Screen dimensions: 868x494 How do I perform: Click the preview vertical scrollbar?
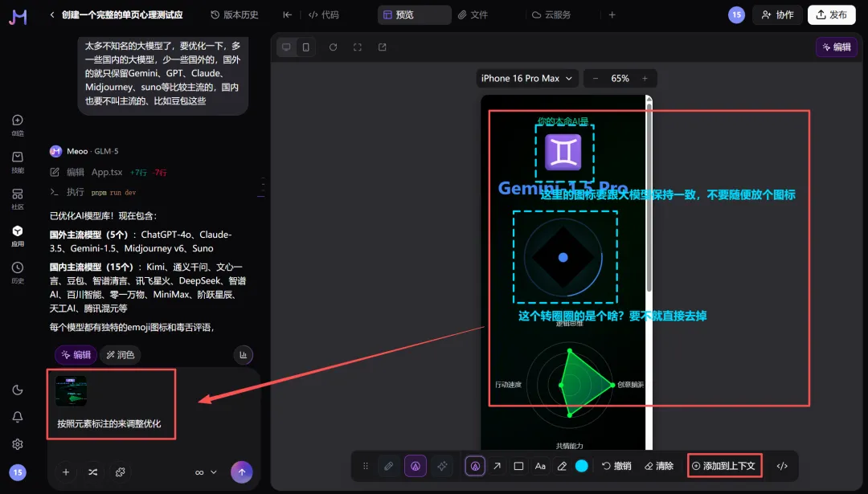pyautogui.click(x=649, y=196)
